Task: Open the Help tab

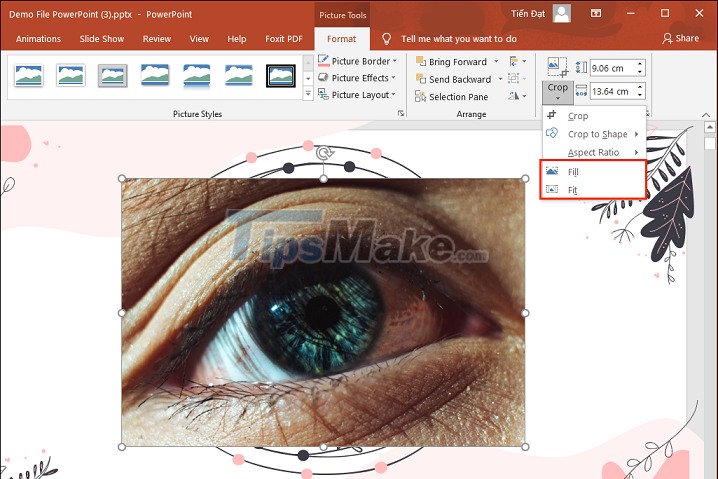Action: [x=237, y=39]
